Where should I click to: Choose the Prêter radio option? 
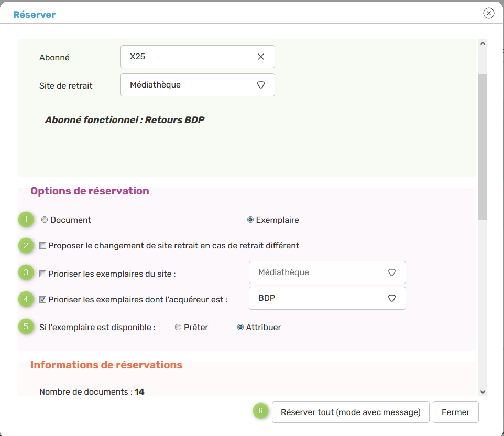click(x=178, y=327)
